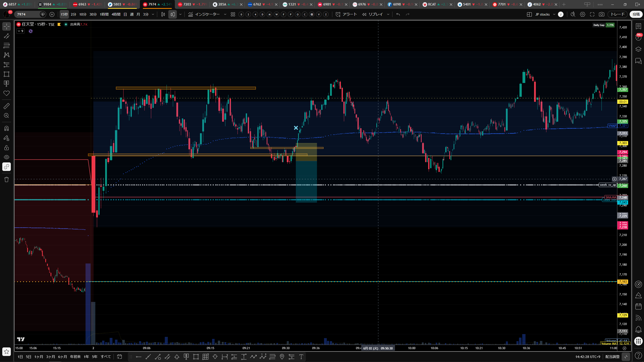The height and width of the screenshot is (362, 644).
Task: Expand the JP stocks layout dropdown
Action: [x=554, y=14]
